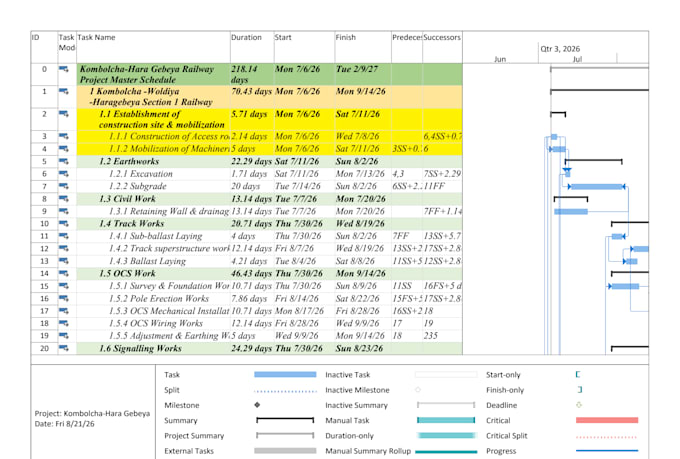Click the Date: Fri 8/21/26 text

64,424
